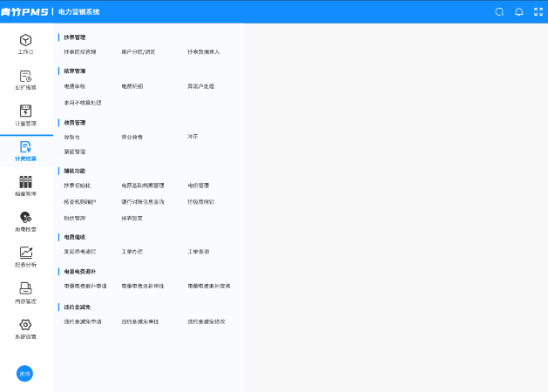Choose 电价管理 under 辅助功能
The height and width of the screenshot is (392, 548).
click(198, 186)
